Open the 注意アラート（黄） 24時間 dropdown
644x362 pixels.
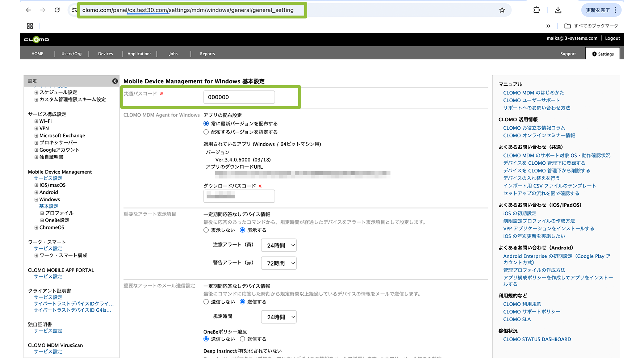[x=279, y=245]
